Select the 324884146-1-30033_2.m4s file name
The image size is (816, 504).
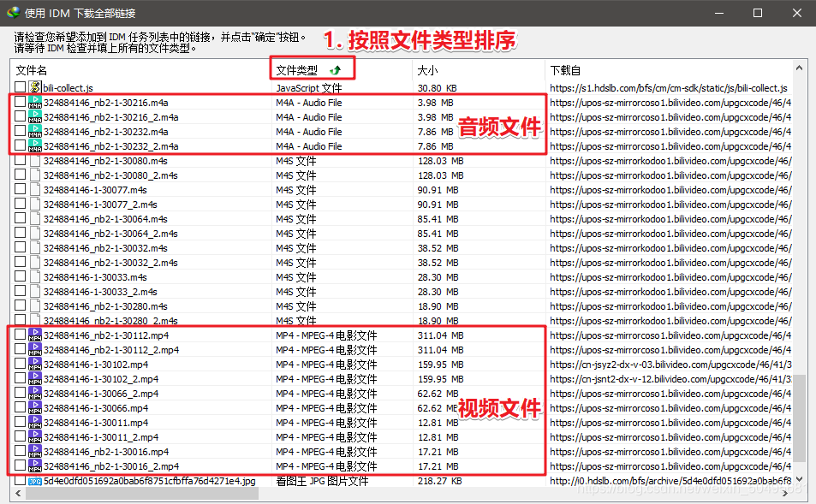click(100, 292)
